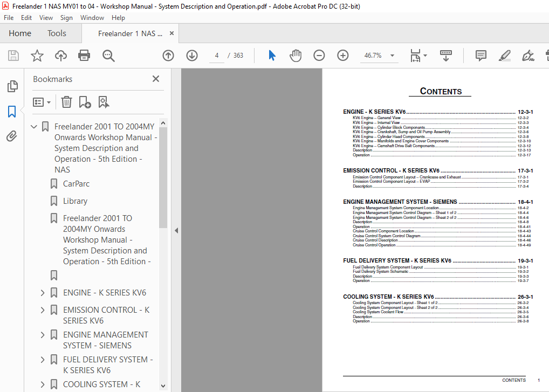This screenshot has height=392, width=549.
Task: Switch to the Tools tab
Action: click(x=57, y=33)
